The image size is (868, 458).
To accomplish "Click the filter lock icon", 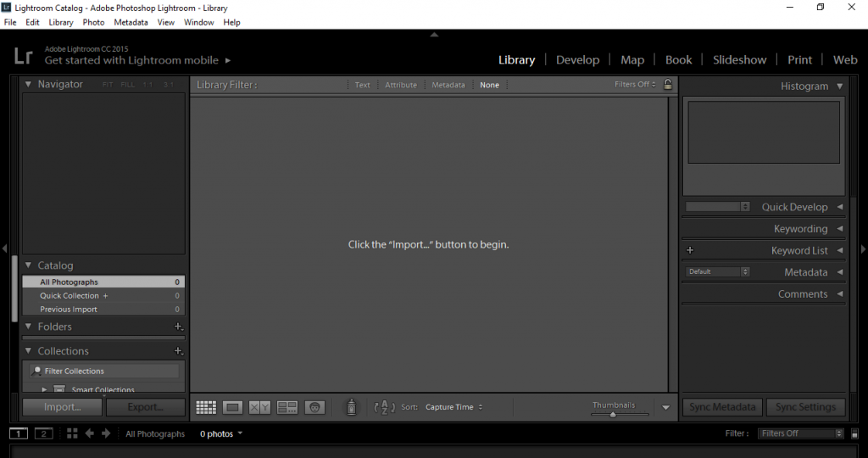I will 668,84.
